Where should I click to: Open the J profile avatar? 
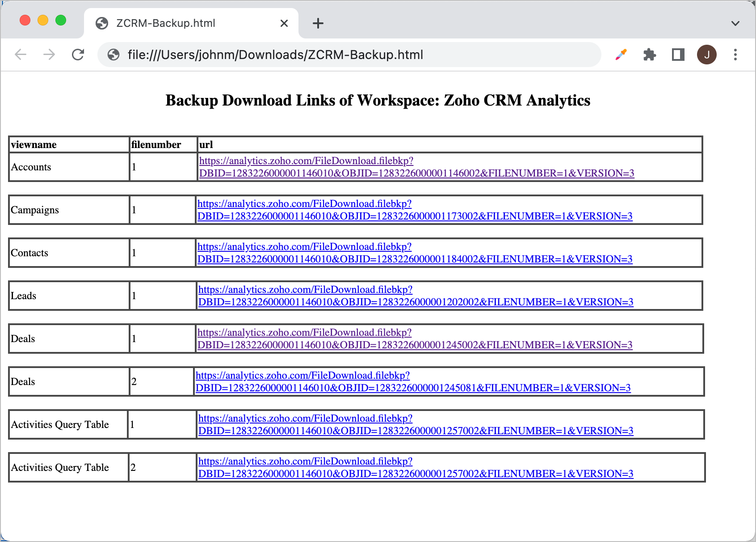[707, 55]
